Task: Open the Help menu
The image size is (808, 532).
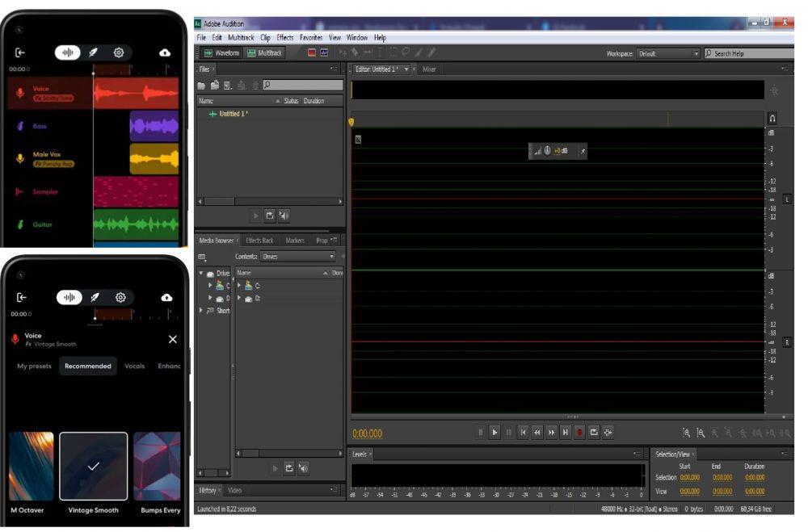Action: [380, 38]
